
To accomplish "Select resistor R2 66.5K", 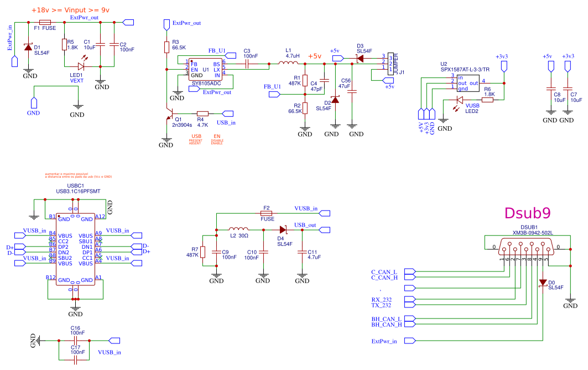I will (x=305, y=108).
